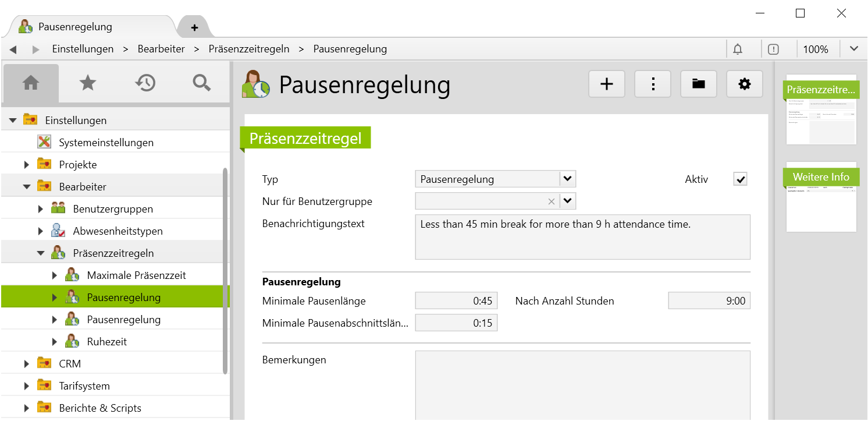Click the black folder toolbar button
The height and width of the screenshot is (421, 868).
pyautogui.click(x=699, y=84)
